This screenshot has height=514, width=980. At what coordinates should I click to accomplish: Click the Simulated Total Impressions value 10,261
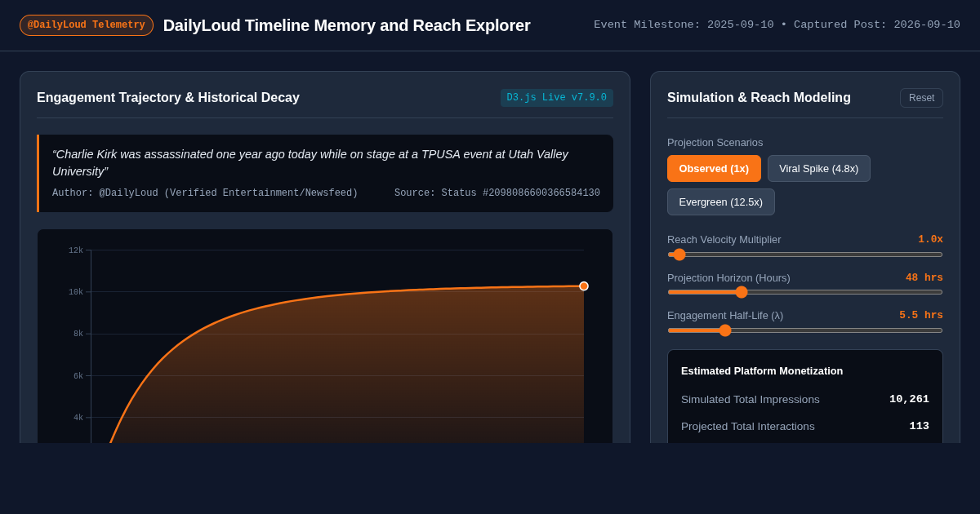tap(909, 399)
